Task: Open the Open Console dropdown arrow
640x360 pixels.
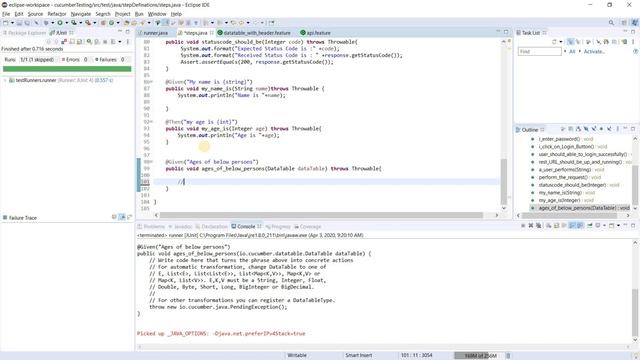Action: pos(618,225)
